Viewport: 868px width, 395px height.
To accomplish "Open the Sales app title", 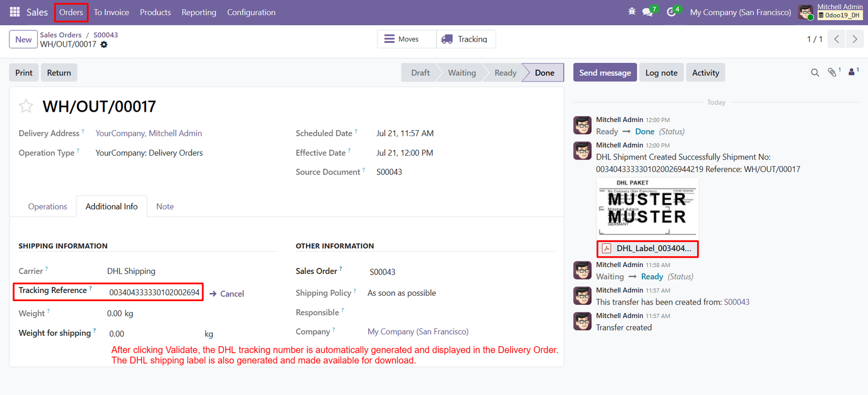I will pyautogui.click(x=37, y=12).
